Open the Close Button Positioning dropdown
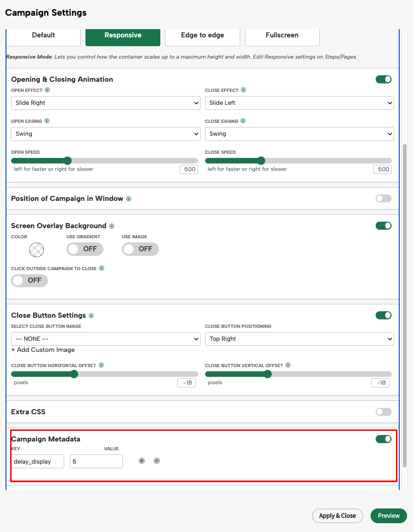Screen dimensions: 414x532 (x=299, y=339)
